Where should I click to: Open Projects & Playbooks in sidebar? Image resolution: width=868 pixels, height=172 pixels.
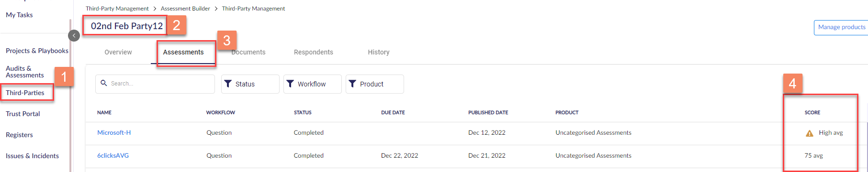pyautogui.click(x=37, y=51)
